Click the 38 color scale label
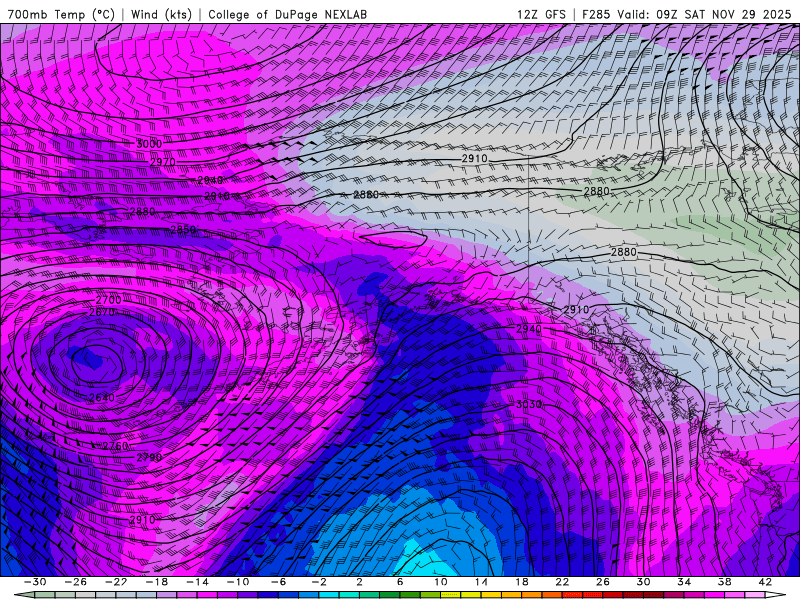The width and height of the screenshot is (800, 600). click(724, 582)
